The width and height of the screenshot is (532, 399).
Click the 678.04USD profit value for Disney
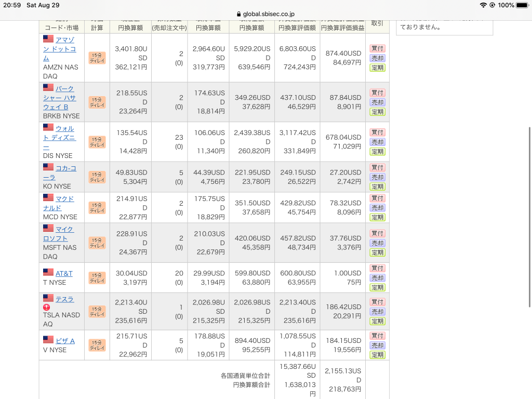pos(343,137)
